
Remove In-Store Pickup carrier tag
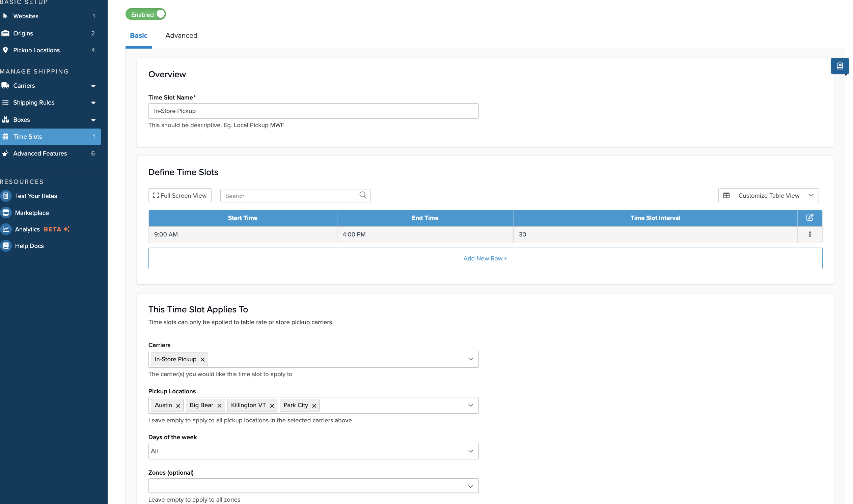[x=202, y=359]
